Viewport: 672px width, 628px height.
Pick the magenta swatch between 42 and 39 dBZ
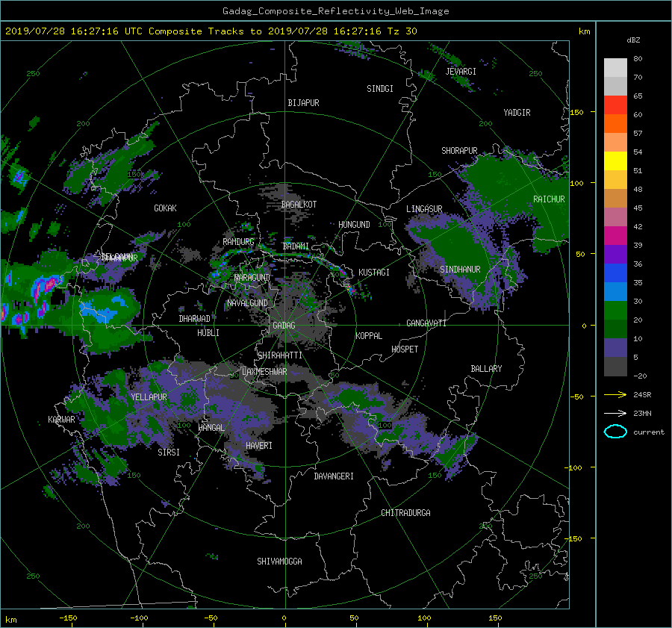[615, 235]
